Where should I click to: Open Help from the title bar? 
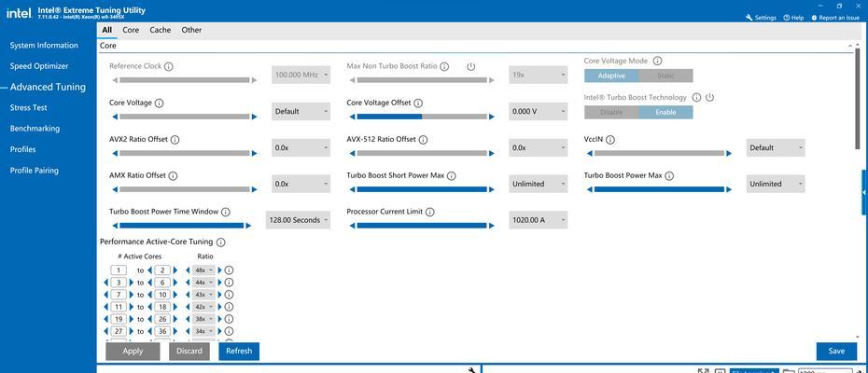click(793, 18)
